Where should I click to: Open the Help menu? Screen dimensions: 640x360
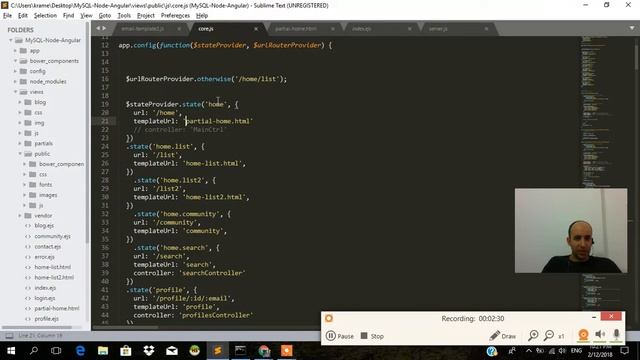202,16
